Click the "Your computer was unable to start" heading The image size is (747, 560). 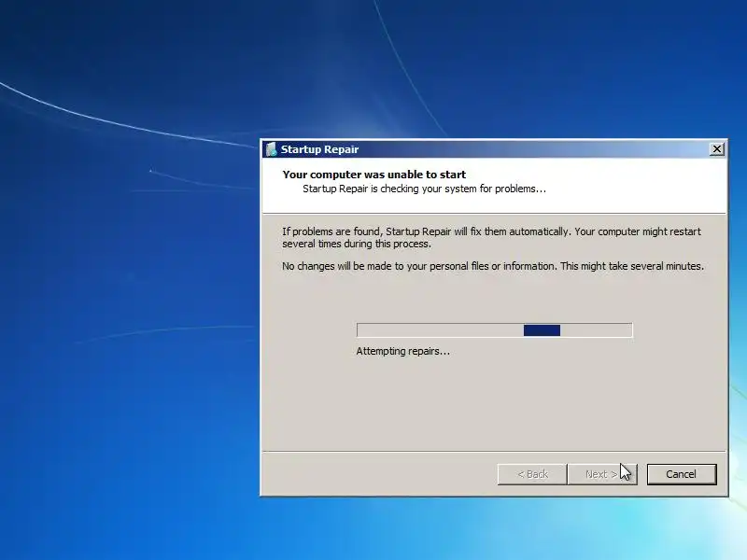click(x=374, y=175)
